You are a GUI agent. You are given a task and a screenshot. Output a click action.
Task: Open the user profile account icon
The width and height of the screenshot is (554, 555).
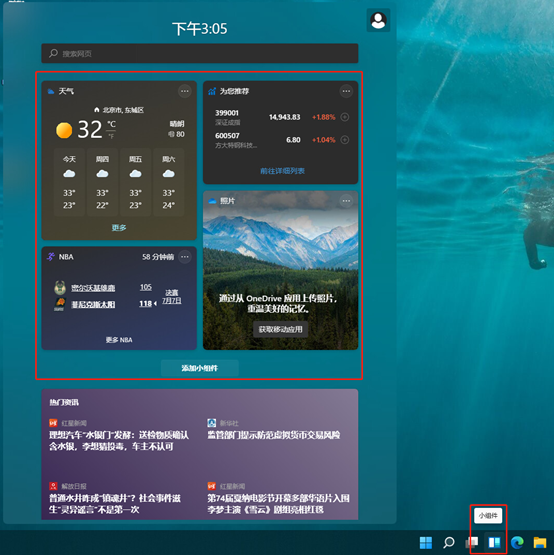[378, 20]
